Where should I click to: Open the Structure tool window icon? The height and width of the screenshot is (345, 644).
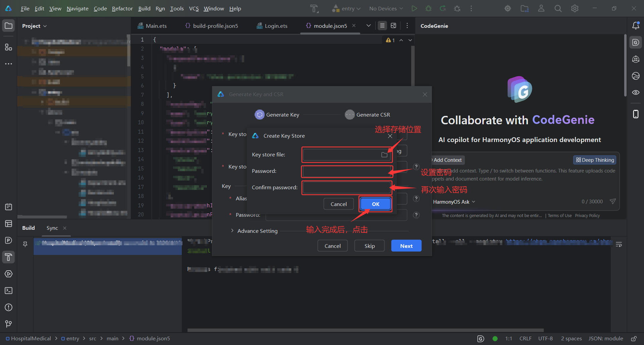[x=8, y=47]
